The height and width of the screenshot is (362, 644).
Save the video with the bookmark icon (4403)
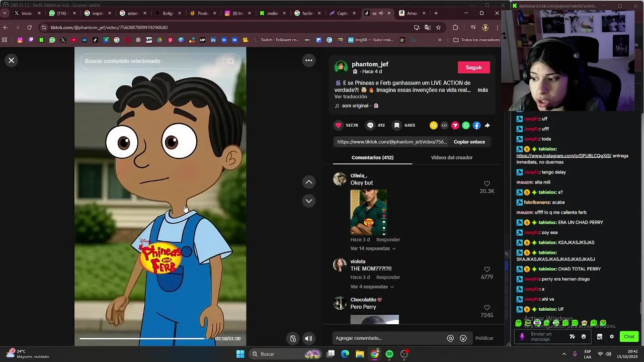[x=397, y=125]
